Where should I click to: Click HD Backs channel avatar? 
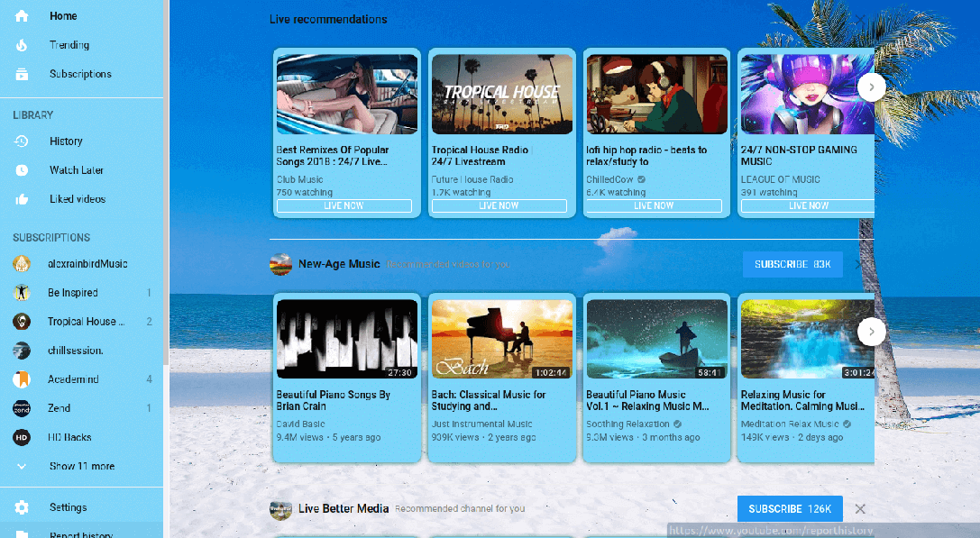click(22, 437)
